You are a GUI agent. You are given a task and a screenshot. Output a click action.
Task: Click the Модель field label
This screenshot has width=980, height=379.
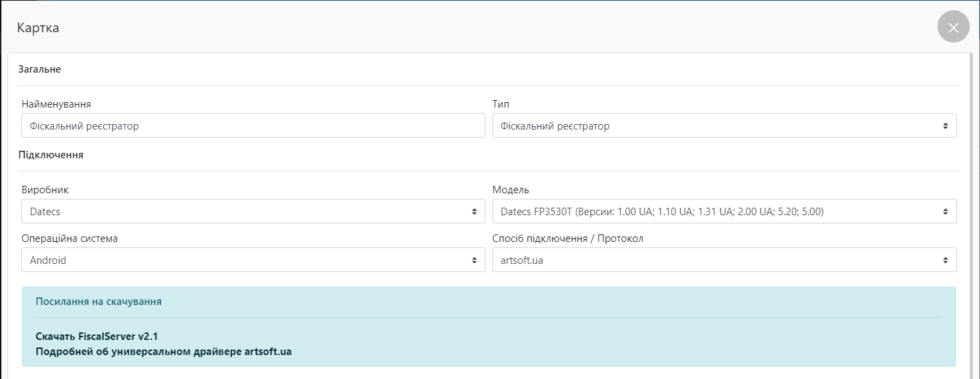(x=511, y=190)
